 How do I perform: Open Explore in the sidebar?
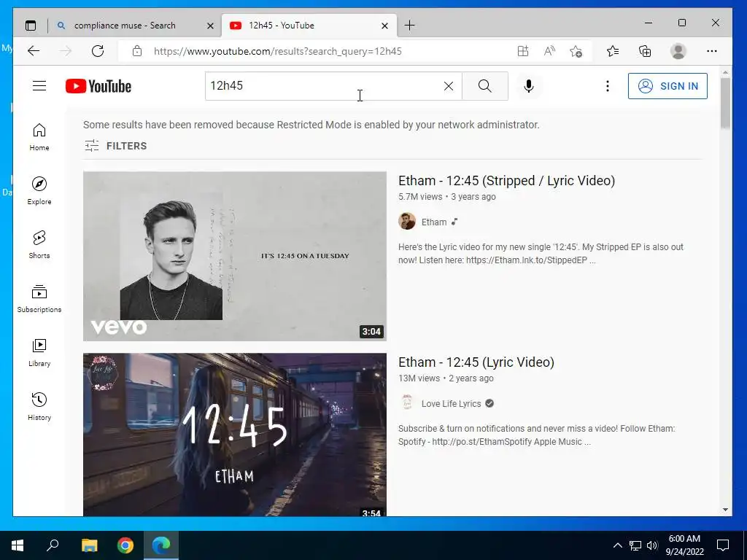point(39,191)
